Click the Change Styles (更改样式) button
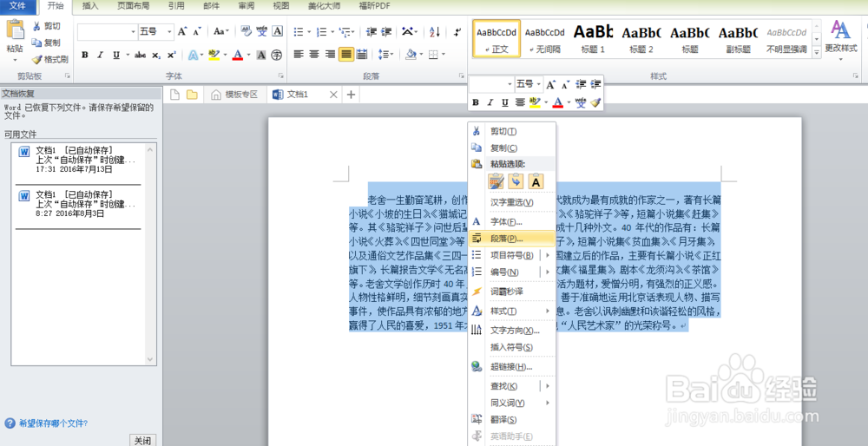The height and width of the screenshot is (446, 868). tap(840, 39)
